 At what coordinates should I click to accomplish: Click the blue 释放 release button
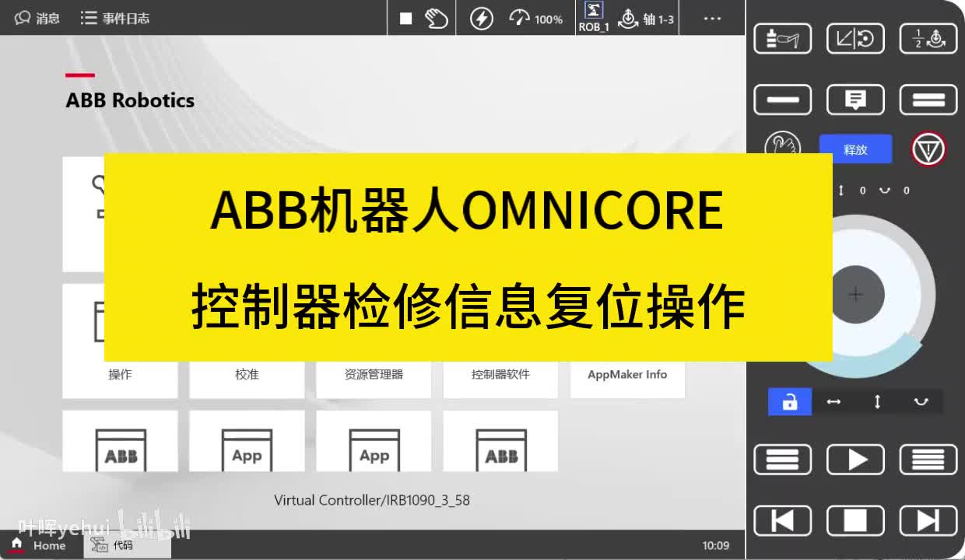(x=855, y=149)
